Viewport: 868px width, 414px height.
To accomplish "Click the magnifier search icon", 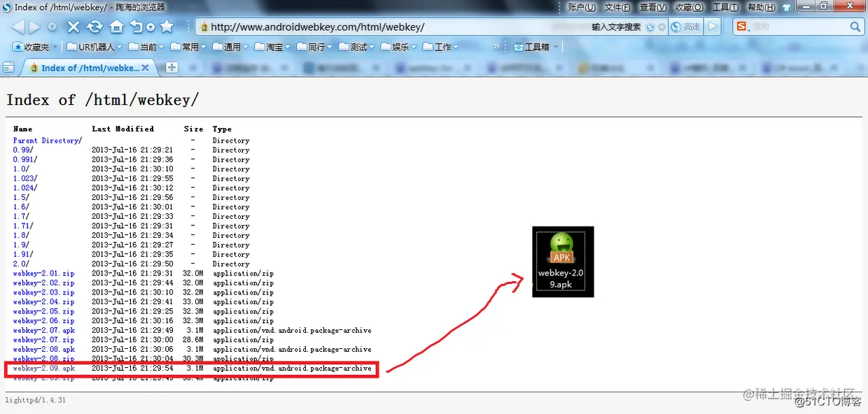I will [855, 27].
